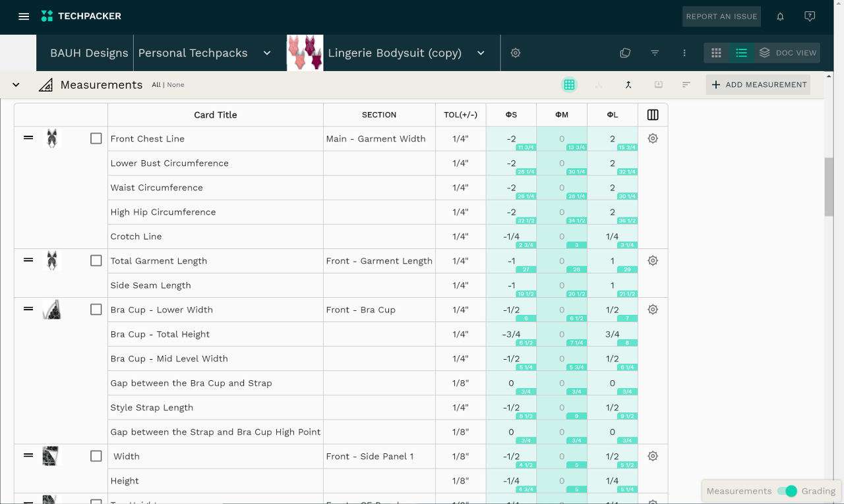This screenshot has height=504, width=844.
Task: Grab drag handle of Front Chest Line card
Action: pyautogui.click(x=28, y=138)
